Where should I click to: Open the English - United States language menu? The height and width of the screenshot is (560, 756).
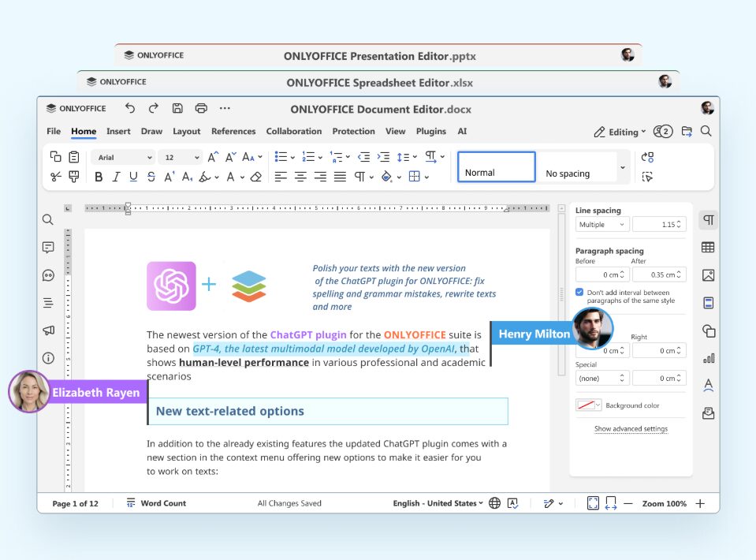438,503
